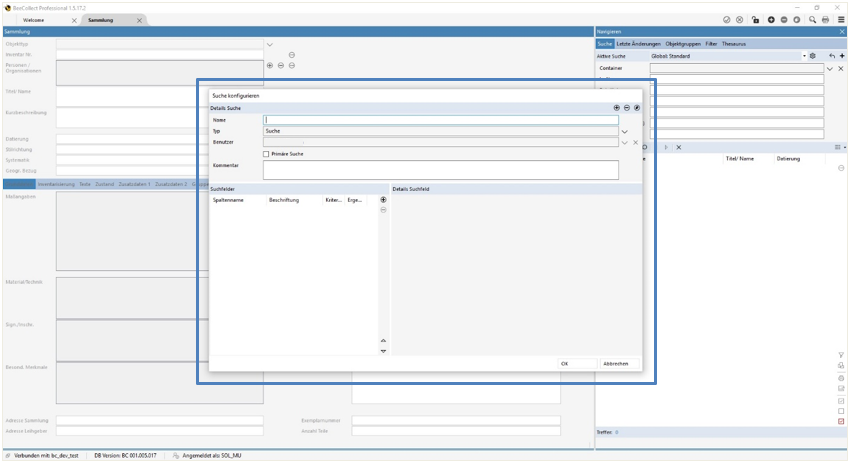Click the add search field plus icon

pyautogui.click(x=383, y=200)
